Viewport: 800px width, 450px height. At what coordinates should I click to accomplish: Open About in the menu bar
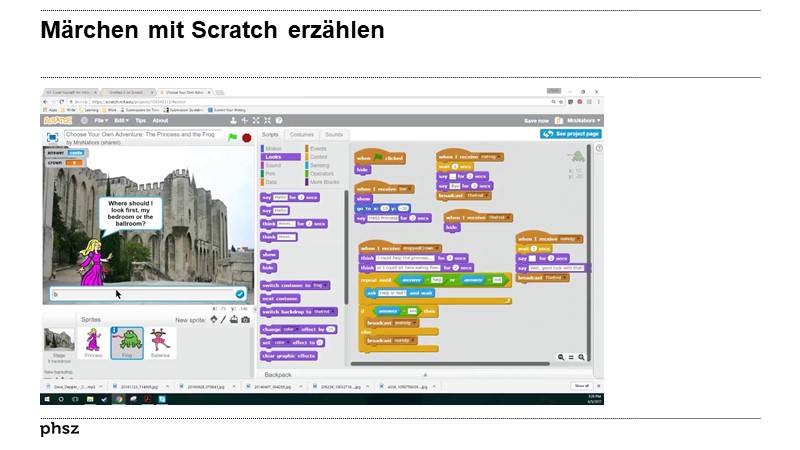(x=160, y=120)
